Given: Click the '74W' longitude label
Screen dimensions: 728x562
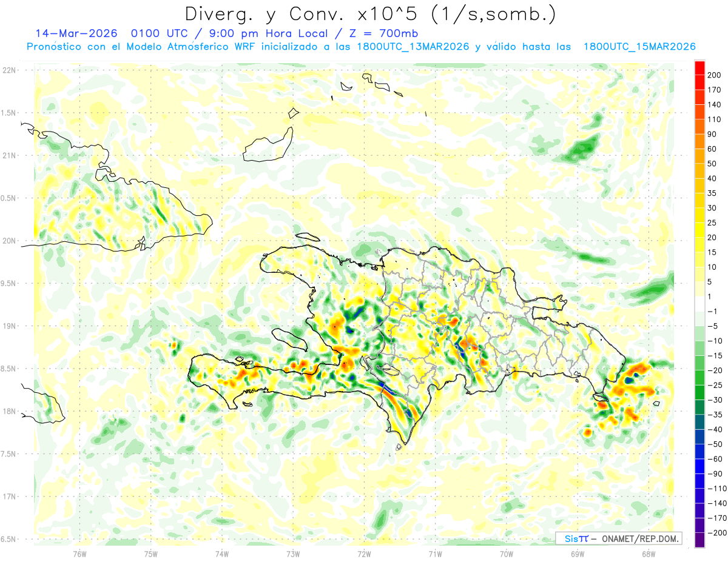Looking at the screenshot, I should click(222, 554).
